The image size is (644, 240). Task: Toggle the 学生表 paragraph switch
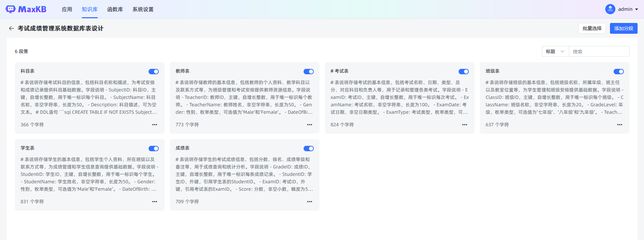(154, 149)
